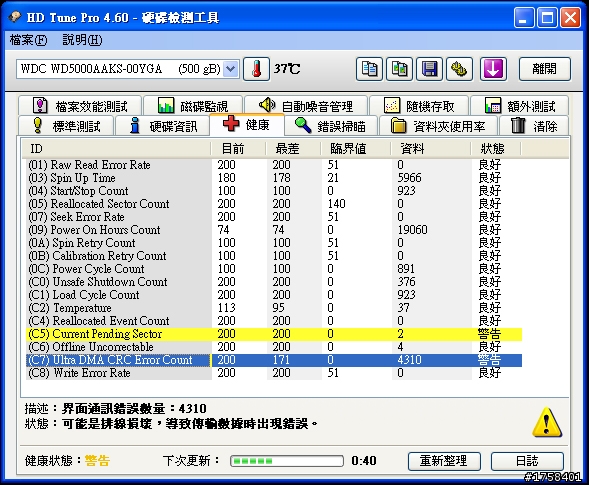Image resolution: width=589 pixels, height=485 pixels.
Task: Click the 目前 column header
Action: coord(238,149)
